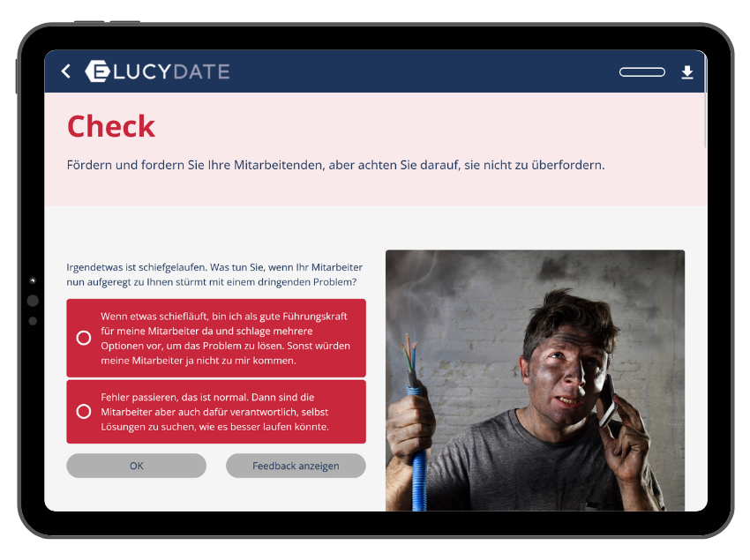Click the 'Fördern und fordern' intro sentence
750x560 pixels.
pos(335,165)
